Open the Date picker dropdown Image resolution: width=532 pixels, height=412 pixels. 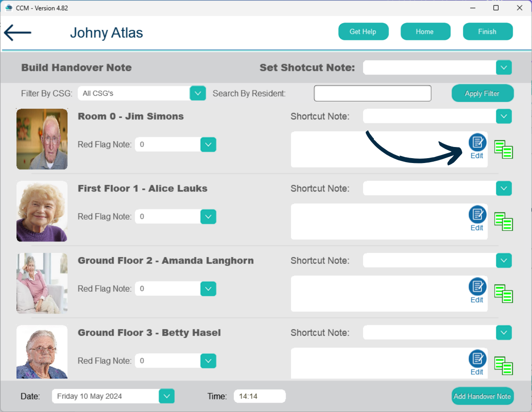[167, 396]
